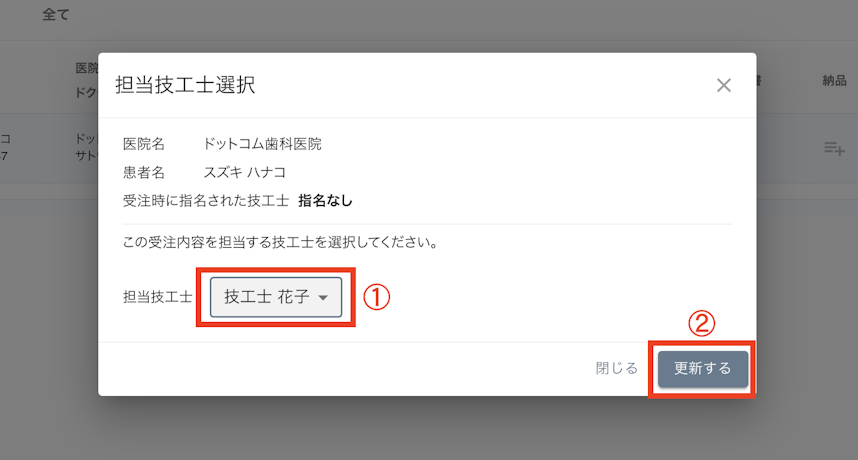858x460 pixels.
Task: Close the 担当技工士選択 dialog with X
Action: coord(724,85)
